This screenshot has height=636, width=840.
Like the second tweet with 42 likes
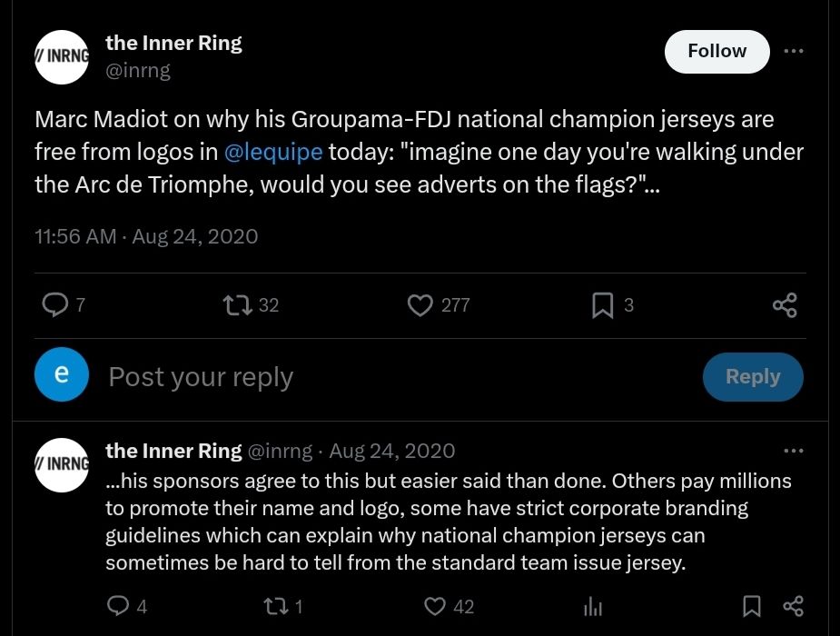pyautogui.click(x=436, y=606)
